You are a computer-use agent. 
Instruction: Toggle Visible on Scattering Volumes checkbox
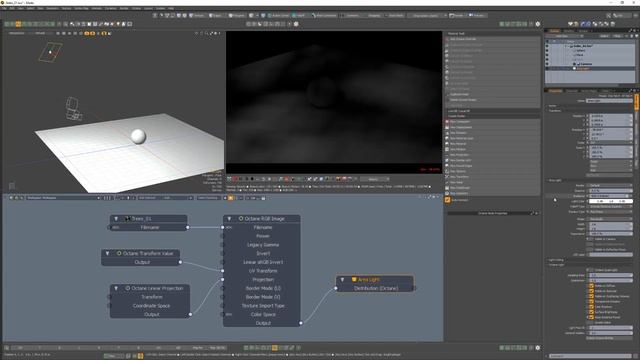tap(591, 296)
